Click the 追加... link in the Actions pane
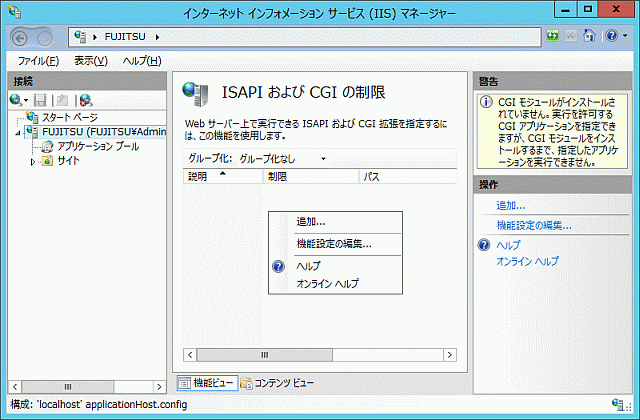 click(x=511, y=205)
